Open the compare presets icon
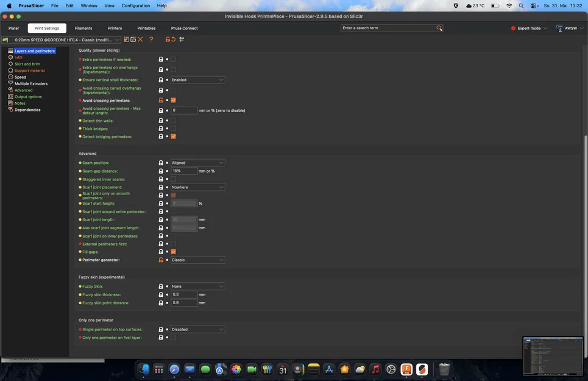The width and height of the screenshot is (588, 381). [182, 40]
